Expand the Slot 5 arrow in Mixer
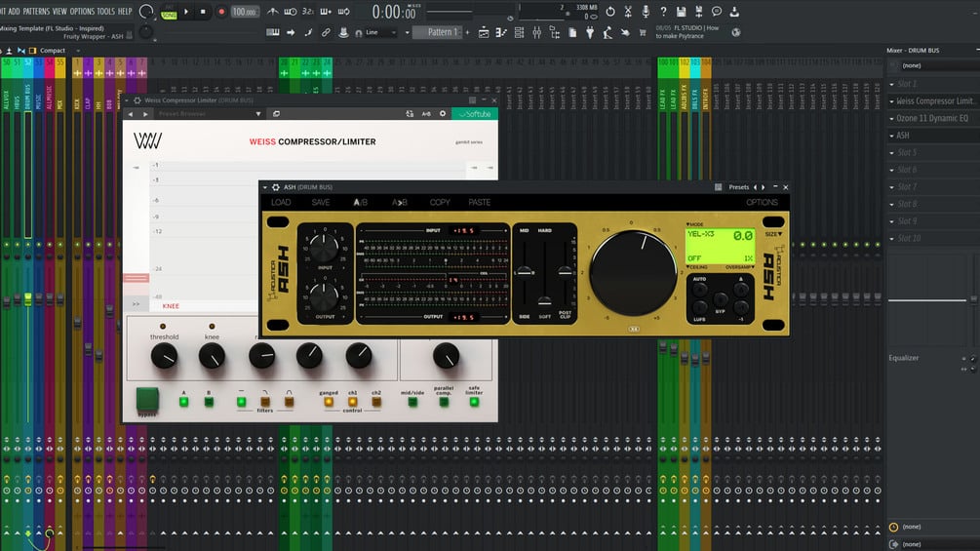This screenshot has height=551, width=980. tap(892, 152)
